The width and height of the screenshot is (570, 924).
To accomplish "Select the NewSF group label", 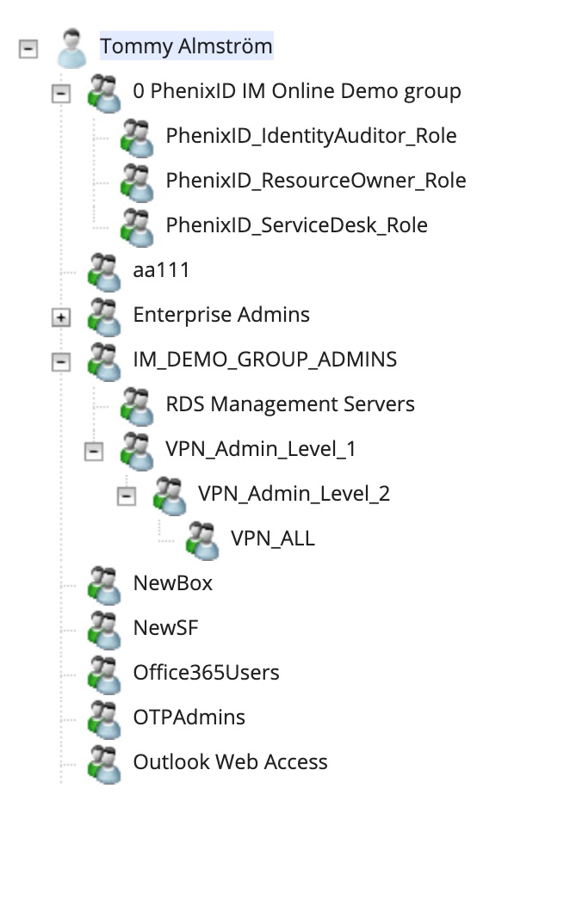I will [166, 627].
